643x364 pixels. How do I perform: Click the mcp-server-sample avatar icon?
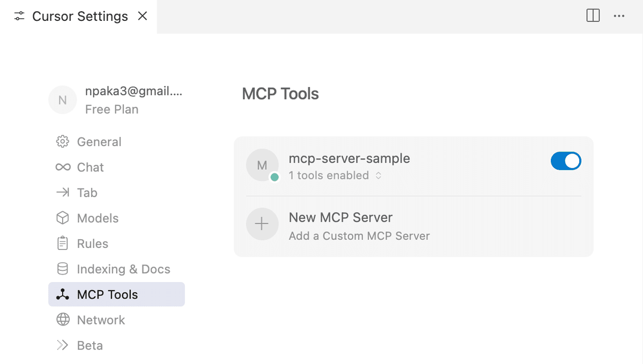tap(262, 165)
